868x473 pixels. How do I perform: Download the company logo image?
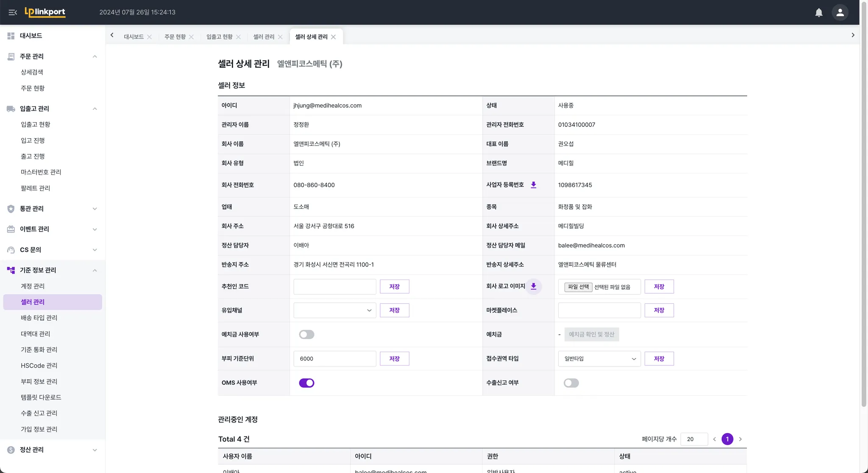tap(533, 286)
